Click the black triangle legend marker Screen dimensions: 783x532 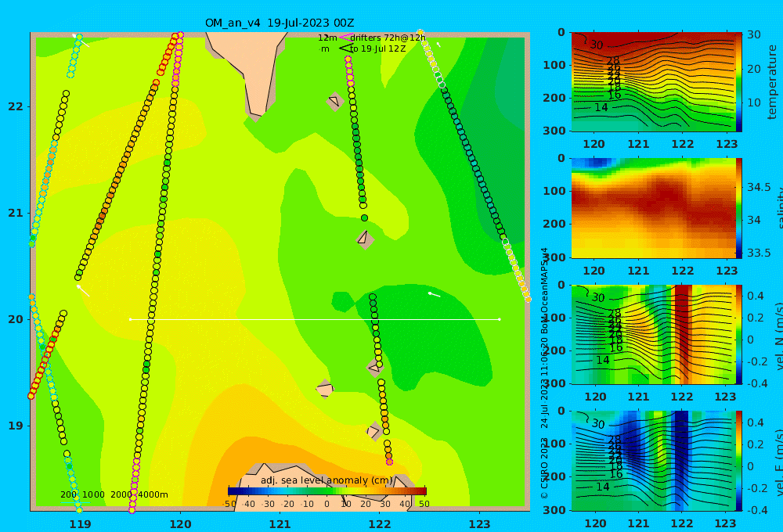[x=345, y=49]
